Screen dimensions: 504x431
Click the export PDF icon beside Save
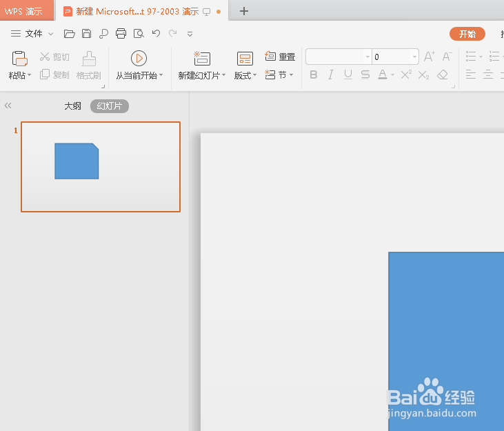(103, 34)
